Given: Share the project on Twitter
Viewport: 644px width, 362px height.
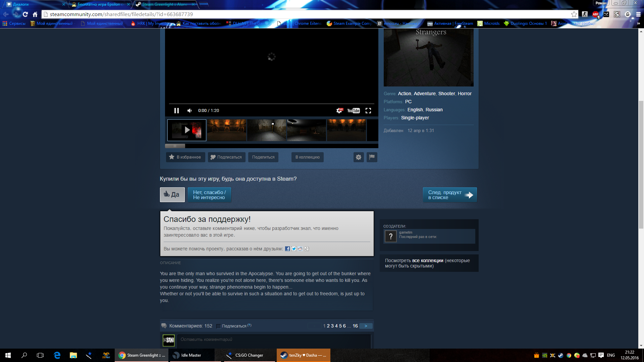Looking at the screenshot, I should click(x=294, y=249).
